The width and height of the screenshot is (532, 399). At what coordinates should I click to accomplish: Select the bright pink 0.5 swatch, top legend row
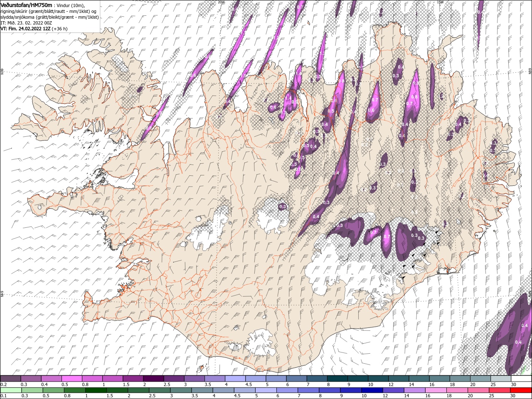coord(72,379)
